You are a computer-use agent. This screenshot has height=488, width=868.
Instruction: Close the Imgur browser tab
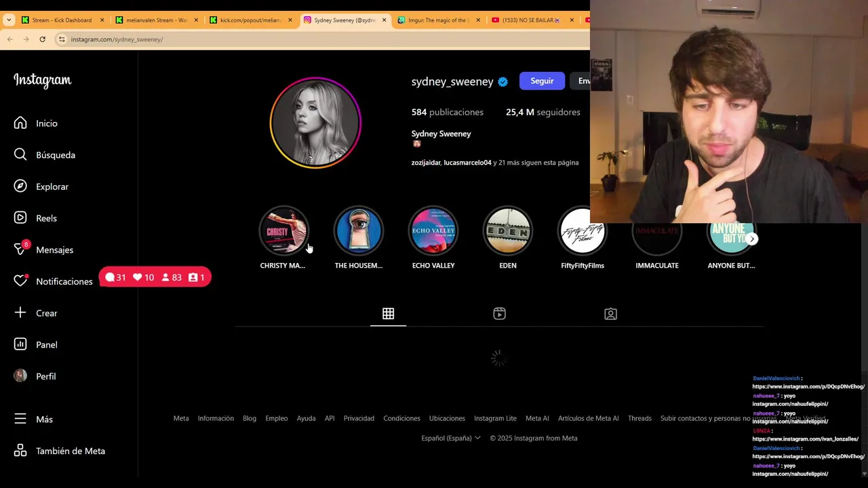tap(477, 20)
